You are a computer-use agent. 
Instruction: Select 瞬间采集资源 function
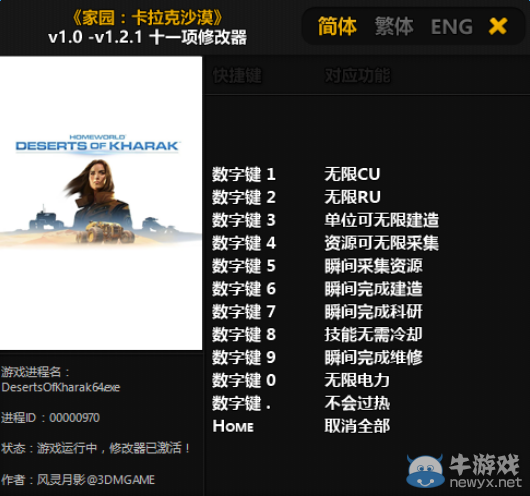click(374, 266)
